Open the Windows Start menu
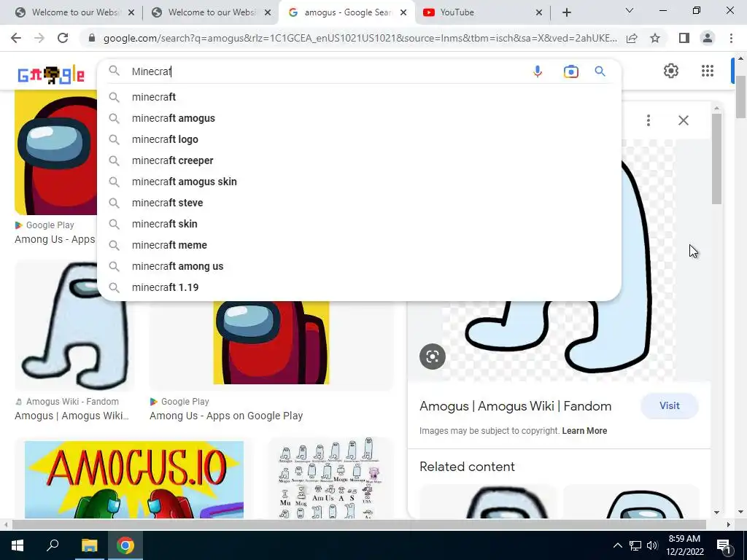Screen dimensions: 747x560 pos(18,545)
